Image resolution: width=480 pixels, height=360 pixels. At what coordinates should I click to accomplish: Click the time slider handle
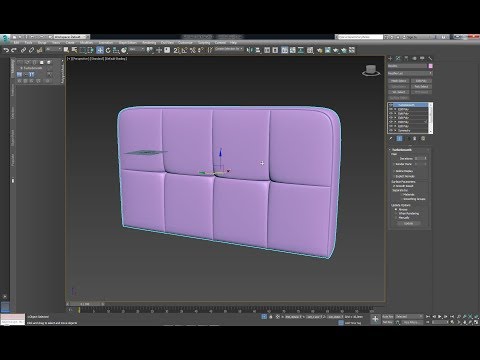(85, 304)
